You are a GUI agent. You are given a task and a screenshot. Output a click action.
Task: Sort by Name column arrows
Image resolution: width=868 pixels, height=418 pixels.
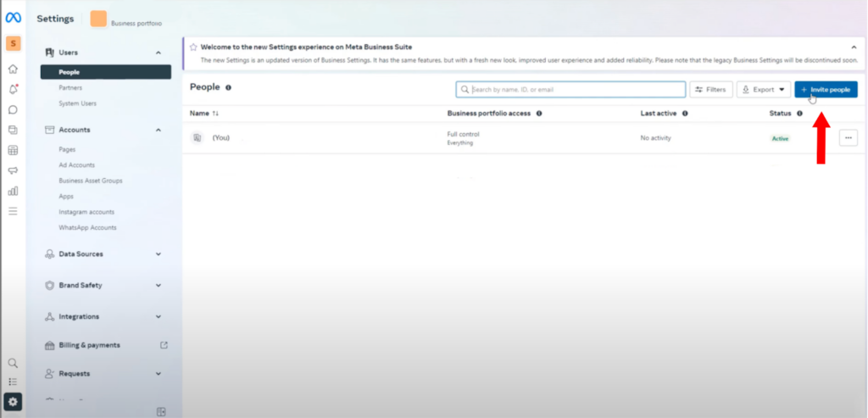[x=215, y=114]
